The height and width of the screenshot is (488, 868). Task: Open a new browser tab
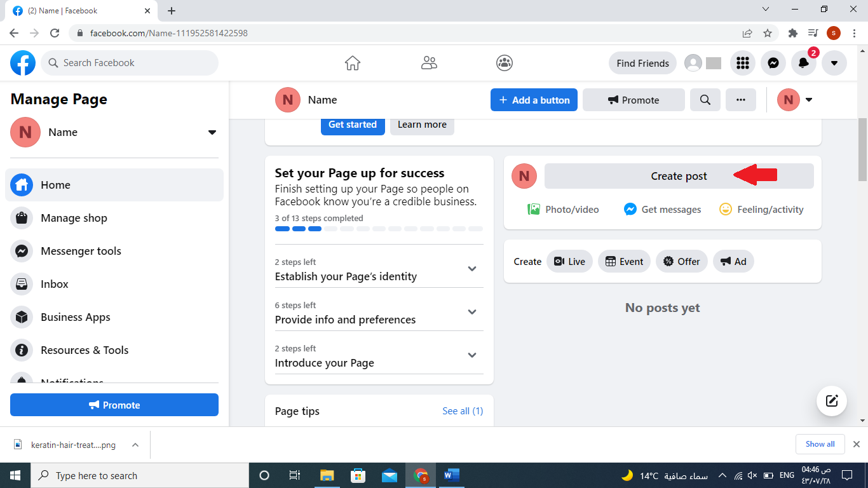[x=172, y=11]
